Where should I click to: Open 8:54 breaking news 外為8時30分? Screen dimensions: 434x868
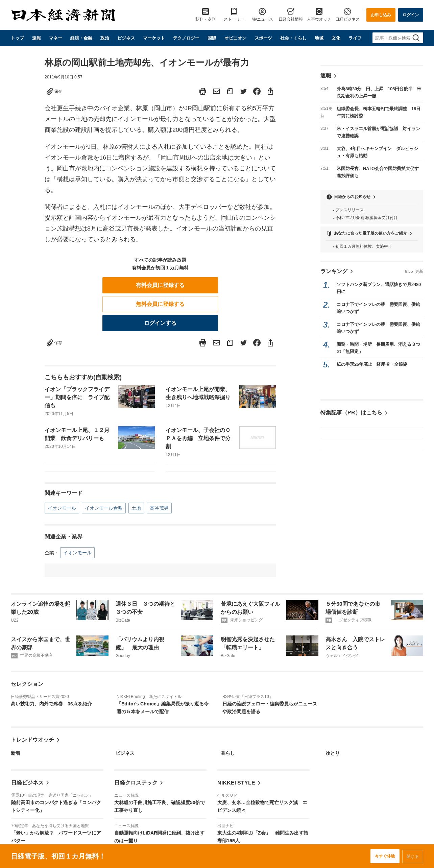[379, 92]
